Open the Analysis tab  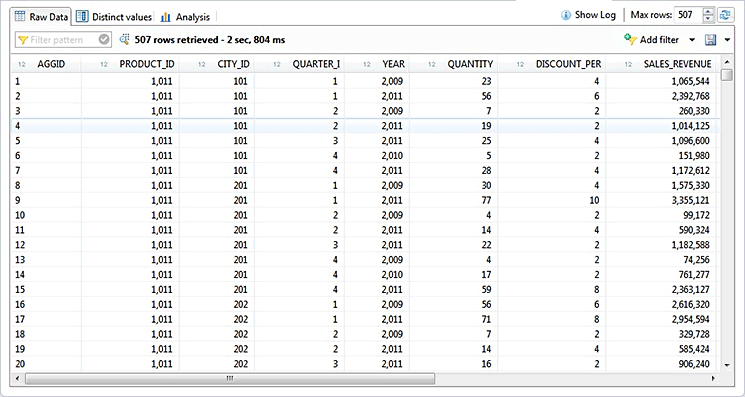tap(185, 17)
